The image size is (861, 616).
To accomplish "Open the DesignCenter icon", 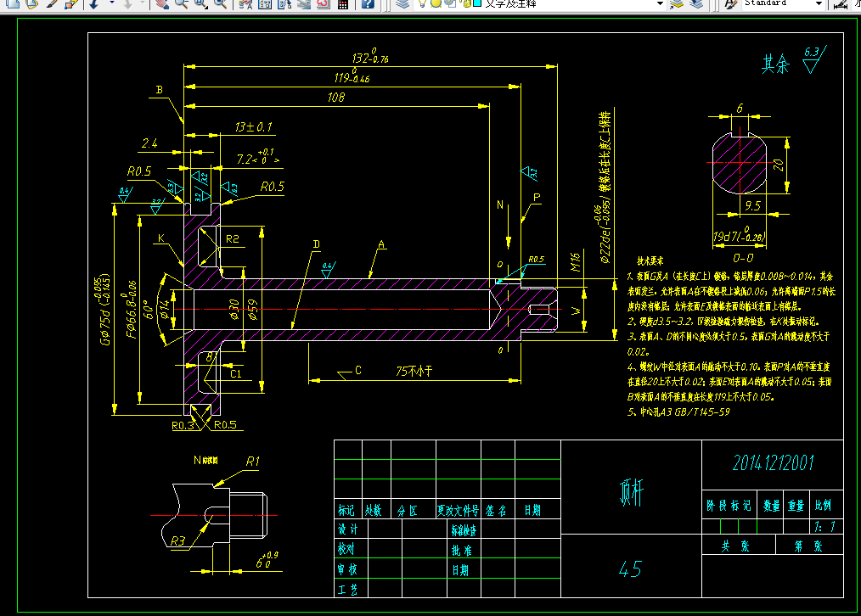I will [265, 3].
